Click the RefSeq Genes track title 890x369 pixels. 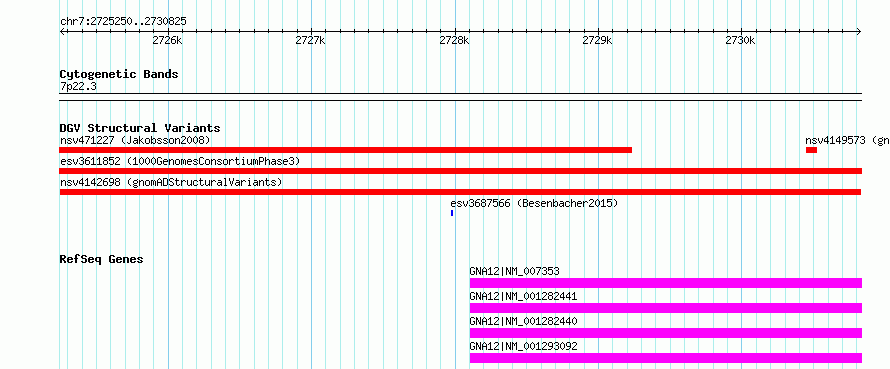[101, 259]
